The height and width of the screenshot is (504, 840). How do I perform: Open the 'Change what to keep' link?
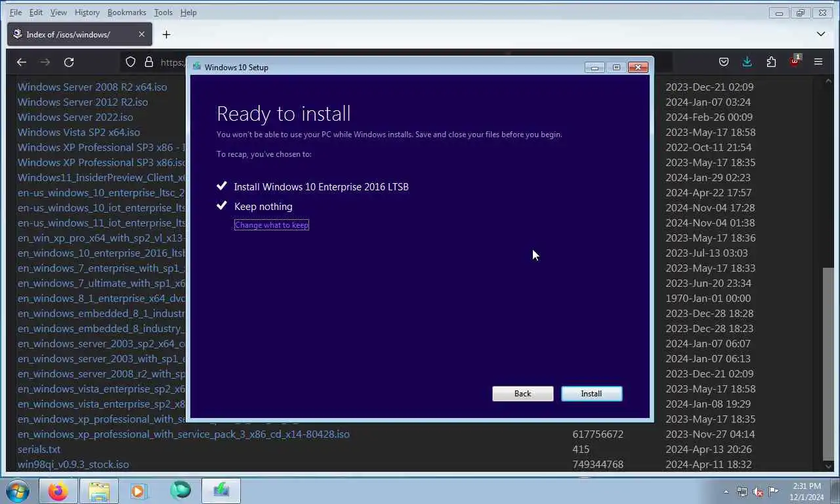272,224
